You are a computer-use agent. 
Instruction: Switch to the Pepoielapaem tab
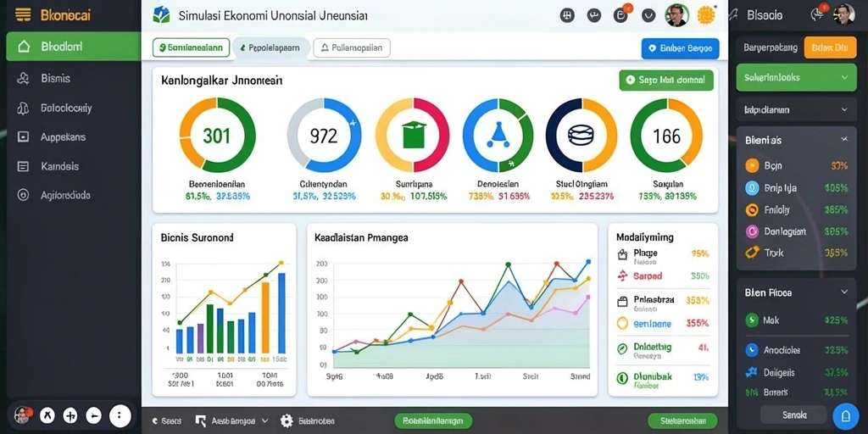point(270,48)
